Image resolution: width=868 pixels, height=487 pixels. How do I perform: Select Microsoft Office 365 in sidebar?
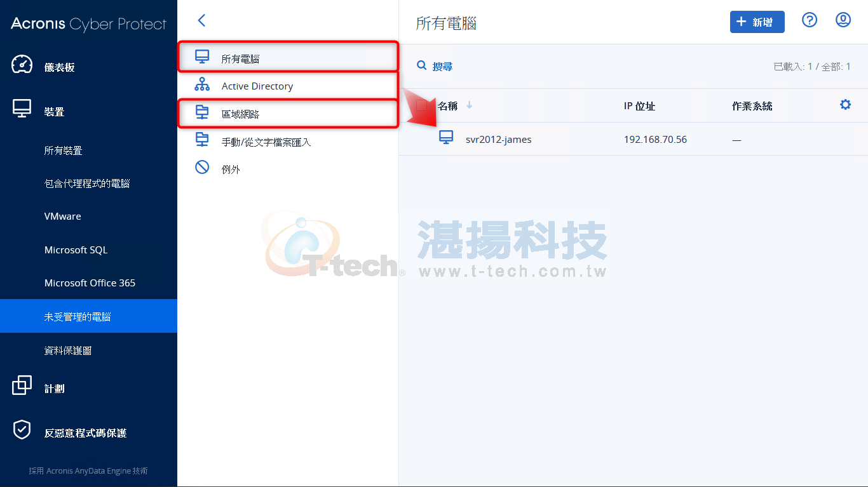point(90,283)
